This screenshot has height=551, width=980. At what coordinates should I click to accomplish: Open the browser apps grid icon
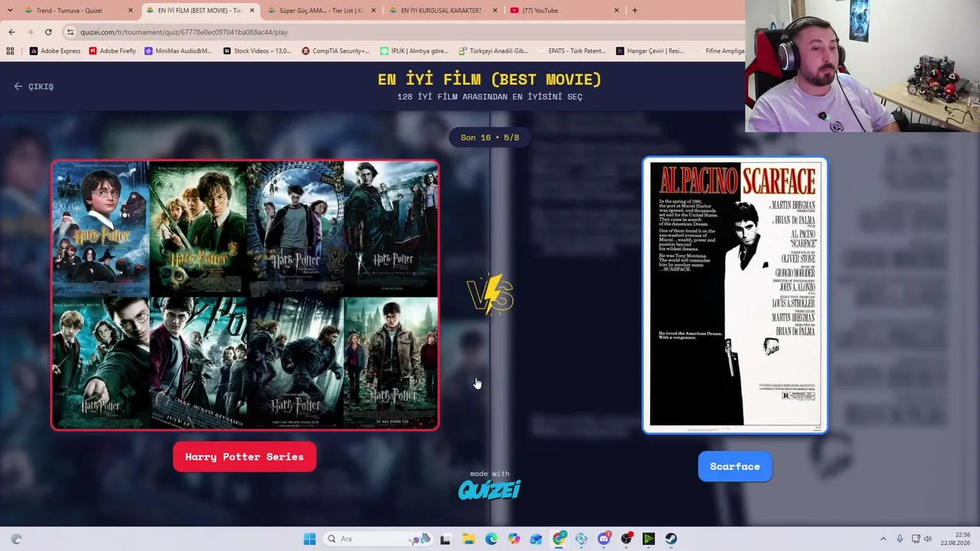click(10, 51)
